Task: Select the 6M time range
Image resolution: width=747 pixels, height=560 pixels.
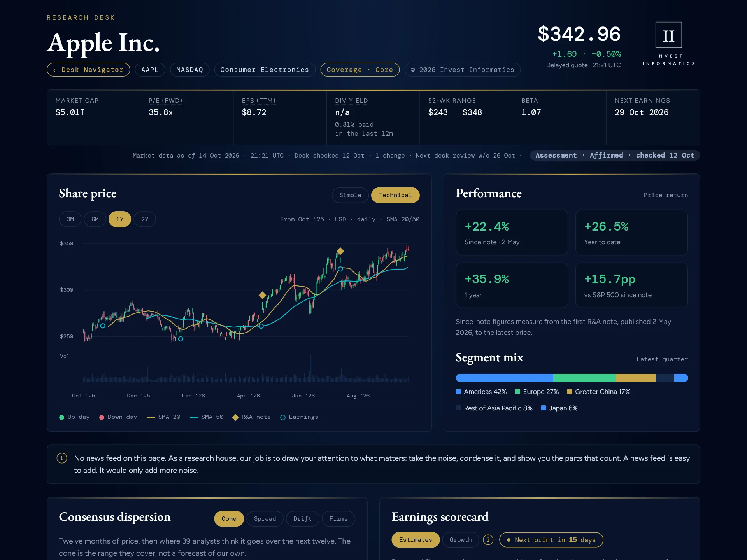Action: (x=95, y=219)
